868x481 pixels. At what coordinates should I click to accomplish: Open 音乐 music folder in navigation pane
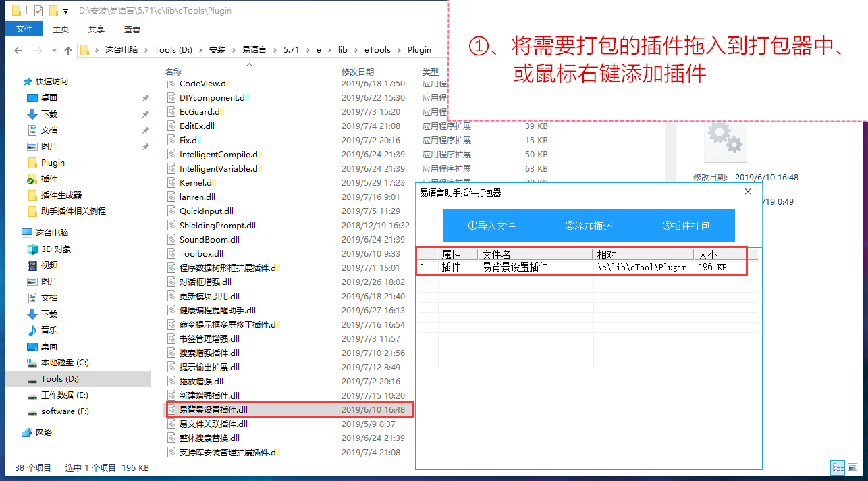click(x=49, y=330)
